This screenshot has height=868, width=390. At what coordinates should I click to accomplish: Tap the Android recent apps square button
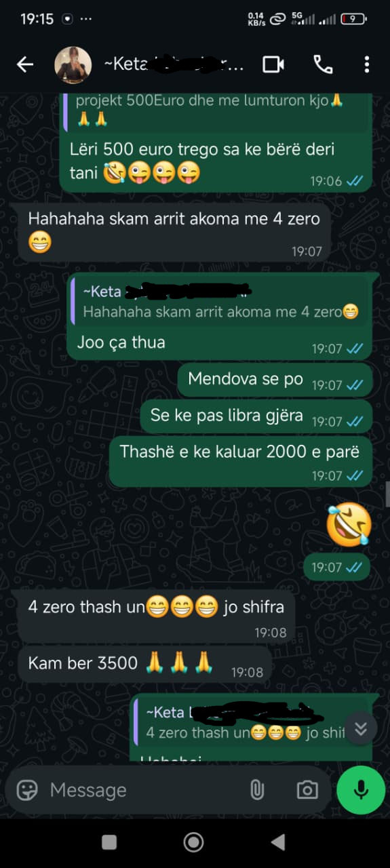[x=109, y=842]
